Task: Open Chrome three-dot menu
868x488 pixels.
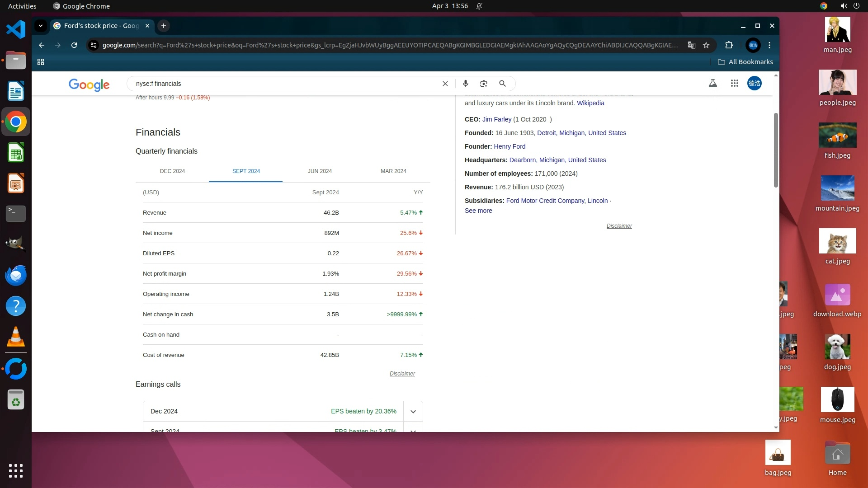Action: click(x=769, y=45)
